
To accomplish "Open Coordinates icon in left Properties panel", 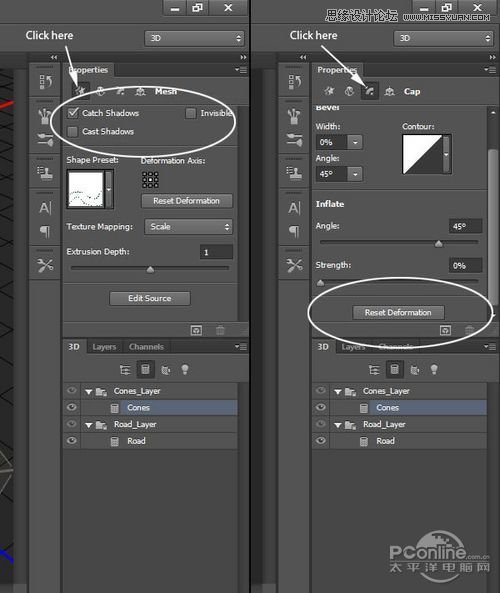I will click(x=140, y=91).
